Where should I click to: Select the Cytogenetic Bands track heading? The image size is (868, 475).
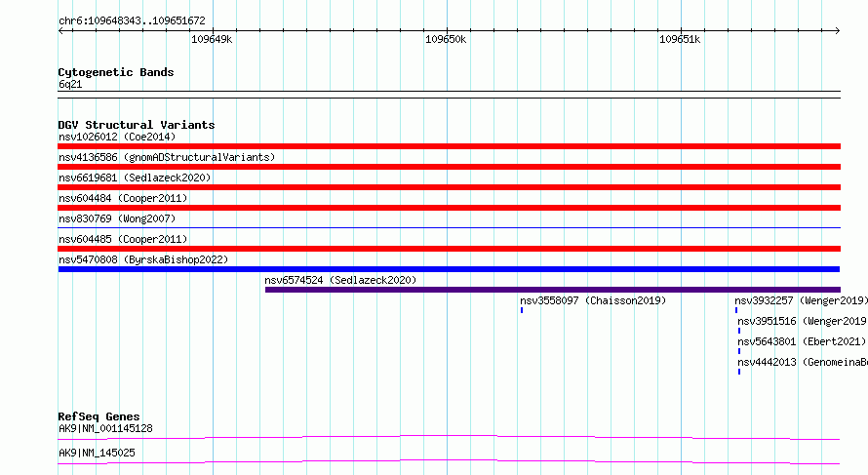point(116,72)
